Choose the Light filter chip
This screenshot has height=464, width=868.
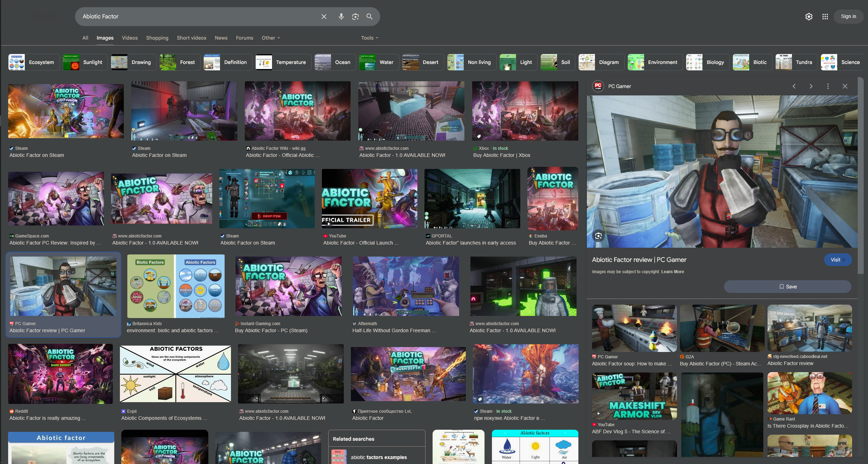[518, 62]
